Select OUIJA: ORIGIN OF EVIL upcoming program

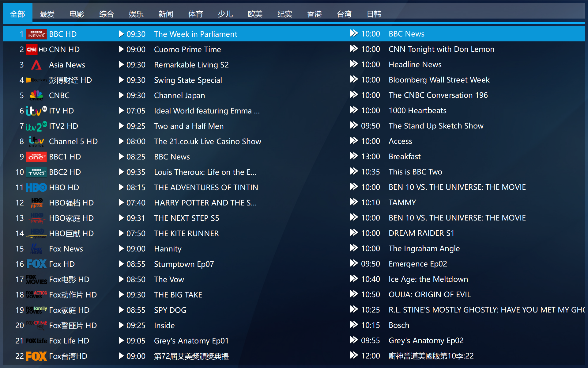pyautogui.click(x=430, y=294)
